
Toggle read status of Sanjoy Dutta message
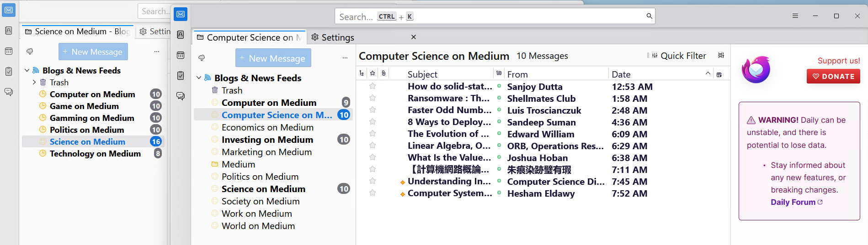coord(499,86)
